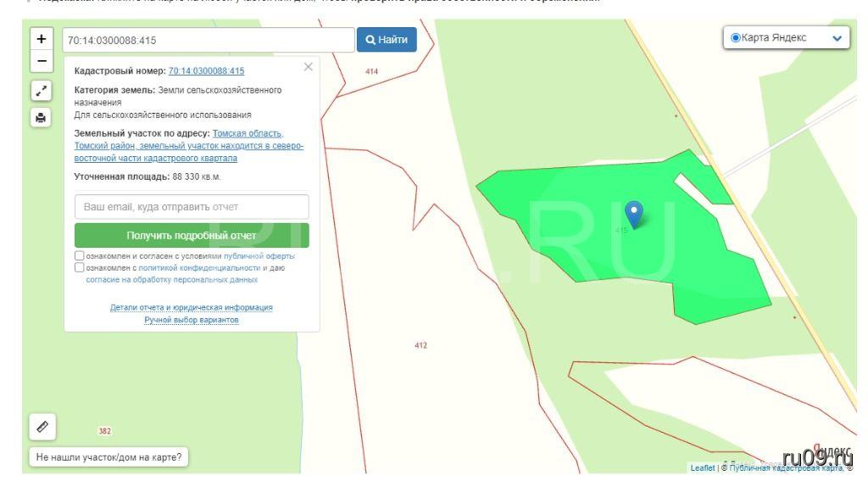Close the parcel info popup
868x481 pixels.
point(308,67)
